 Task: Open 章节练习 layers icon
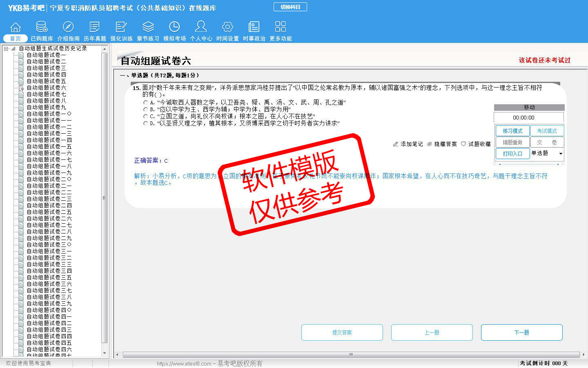pos(148,27)
